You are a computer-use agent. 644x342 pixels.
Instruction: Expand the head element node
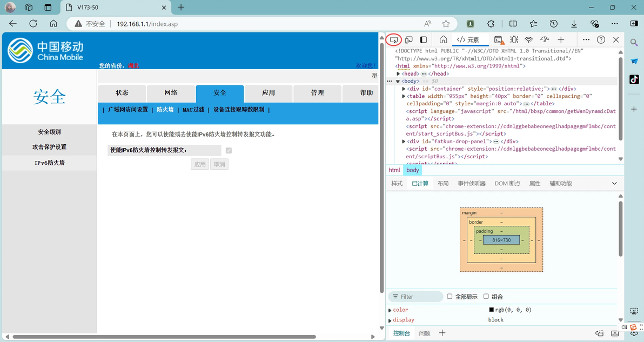tap(398, 74)
